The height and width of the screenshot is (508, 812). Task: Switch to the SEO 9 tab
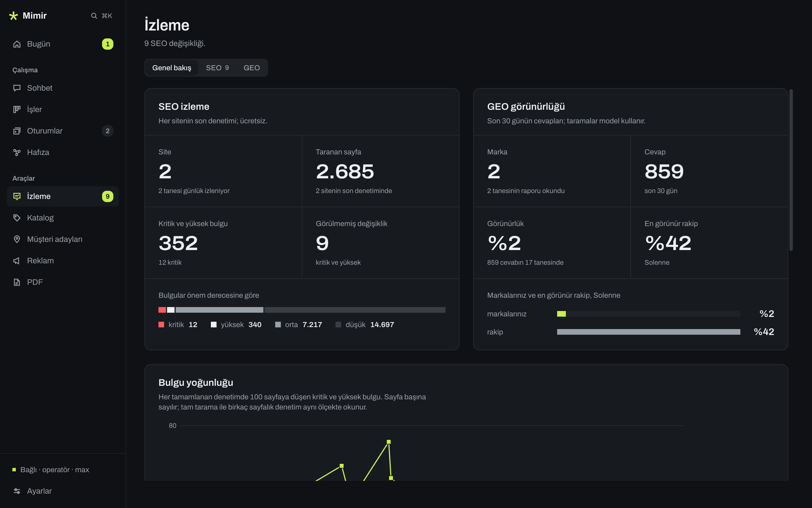[x=217, y=68]
